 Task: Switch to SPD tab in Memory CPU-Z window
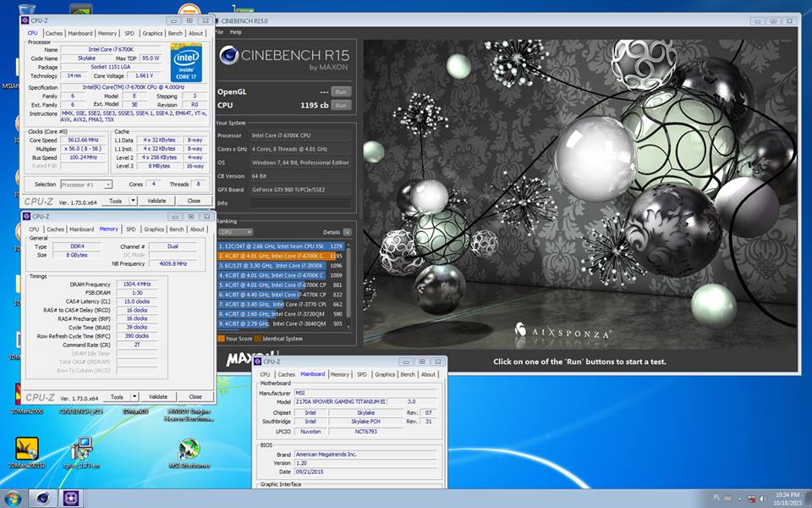[x=131, y=229]
